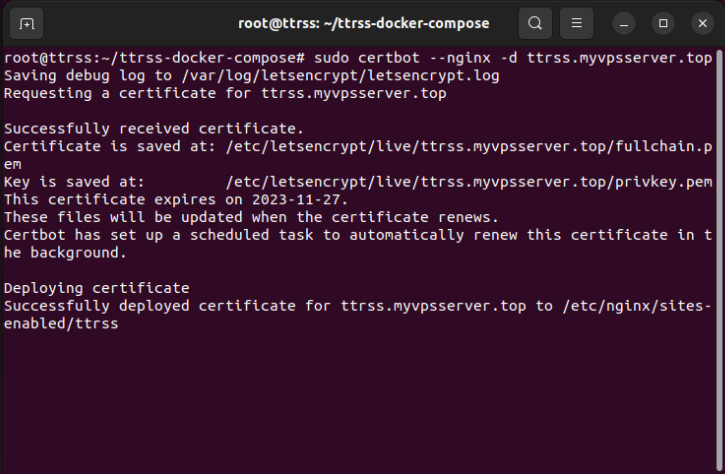Click the 'Deploying certificate' line
Image resolution: width=725 pixels, height=474 pixels.
click(x=97, y=288)
